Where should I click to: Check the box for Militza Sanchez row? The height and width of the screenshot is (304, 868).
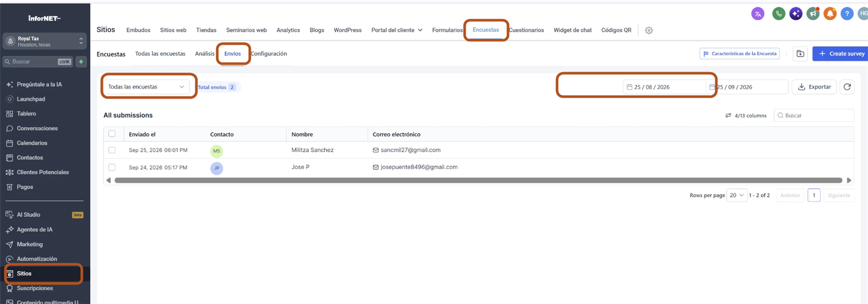click(112, 150)
